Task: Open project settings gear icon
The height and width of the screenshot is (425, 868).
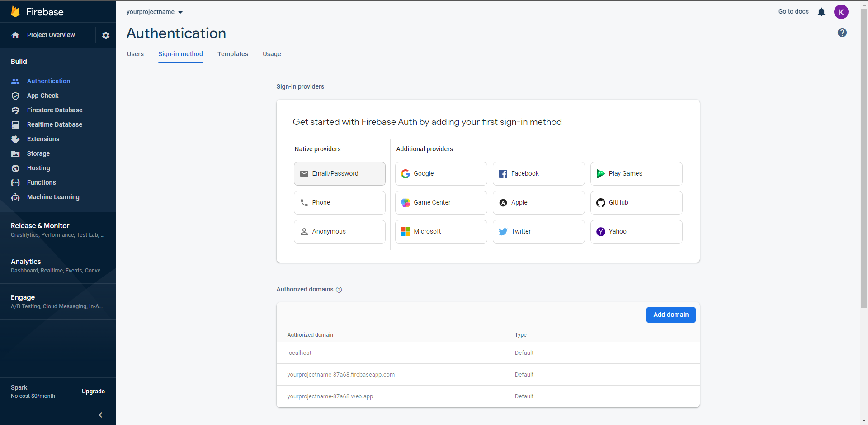Action: coord(106,35)
